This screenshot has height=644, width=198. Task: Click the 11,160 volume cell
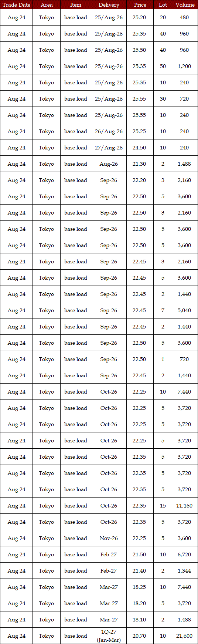click(x=185, y=506)
